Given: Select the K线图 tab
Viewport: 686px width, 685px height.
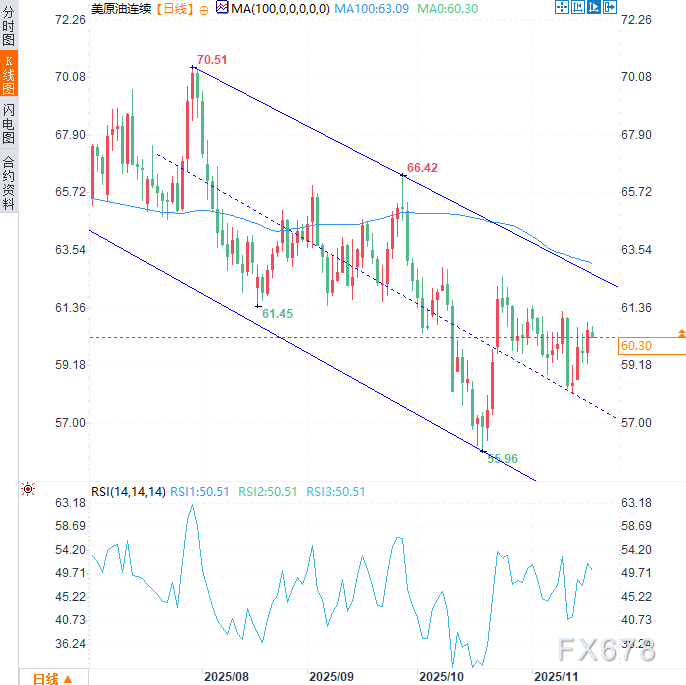Looking at the screenshot, I should [x=8, y=78].
